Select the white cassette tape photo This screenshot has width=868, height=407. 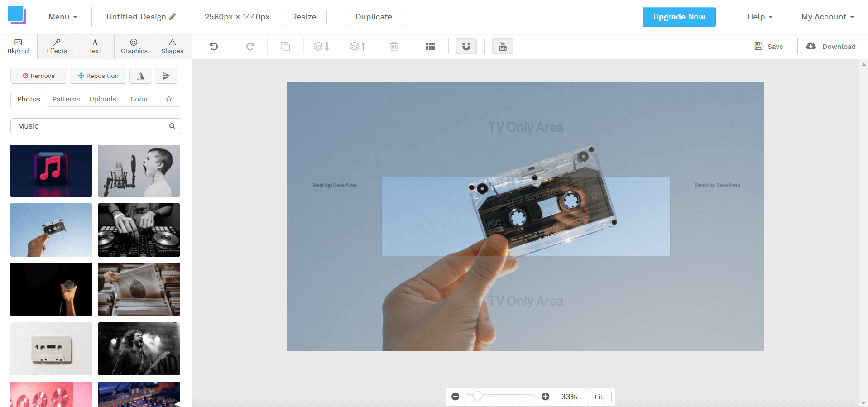[51, 349]
